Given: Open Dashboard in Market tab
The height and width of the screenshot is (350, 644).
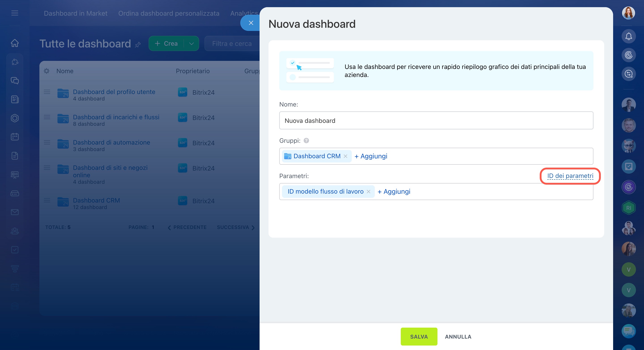Looking at the screenshot, I should [75, 13].
